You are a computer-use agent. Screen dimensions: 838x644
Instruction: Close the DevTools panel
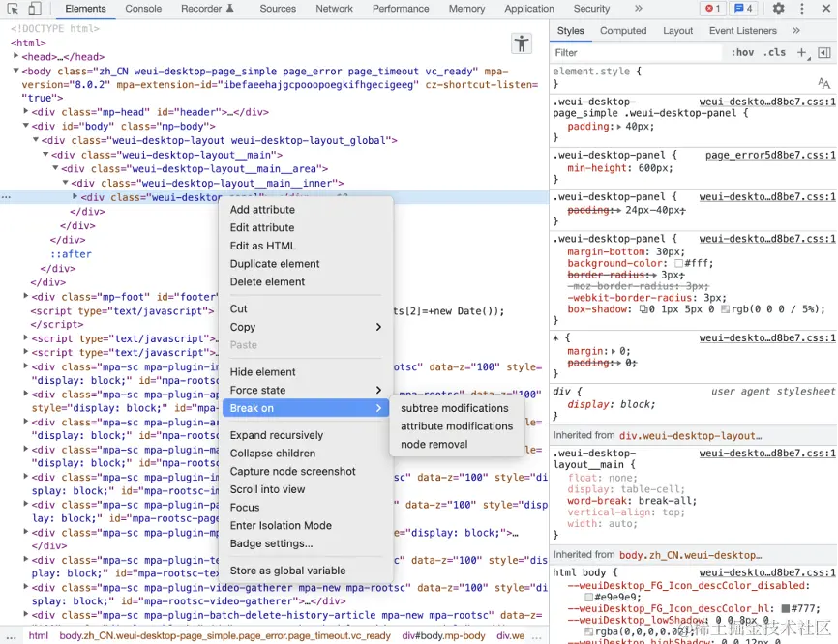tap(825, 9)
